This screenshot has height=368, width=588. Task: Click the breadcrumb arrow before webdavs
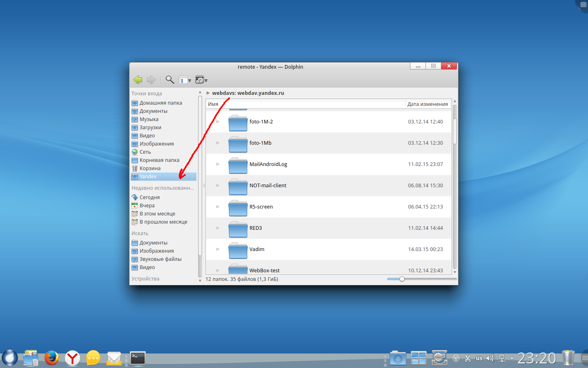point(208,93)
